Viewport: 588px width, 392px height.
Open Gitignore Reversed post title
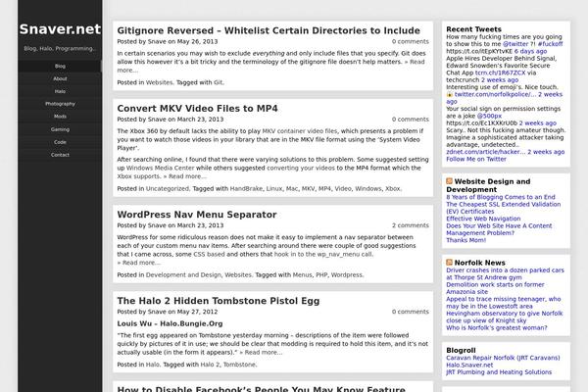pyautogui.click(x=269, y=30)
